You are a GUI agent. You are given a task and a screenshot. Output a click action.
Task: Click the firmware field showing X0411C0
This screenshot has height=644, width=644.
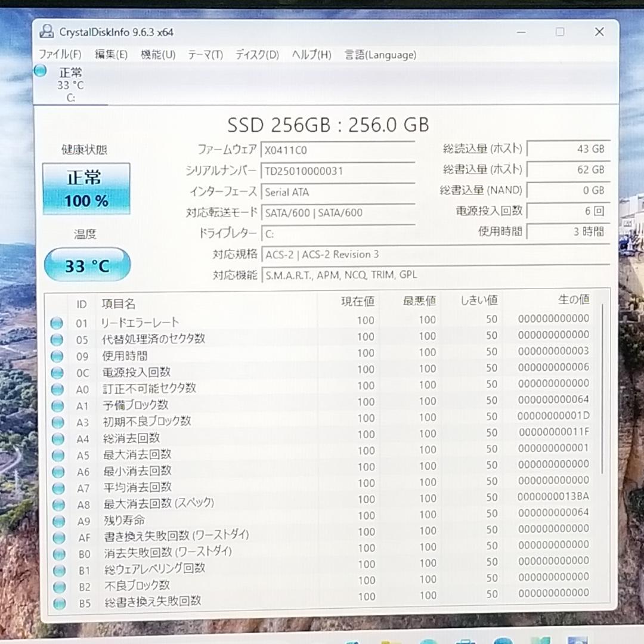[x=338, y=150]
